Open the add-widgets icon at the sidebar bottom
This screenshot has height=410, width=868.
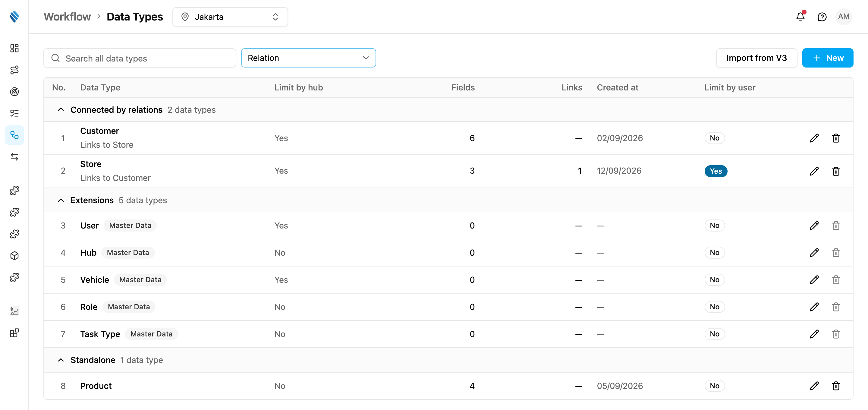click(x=14, y=333)
